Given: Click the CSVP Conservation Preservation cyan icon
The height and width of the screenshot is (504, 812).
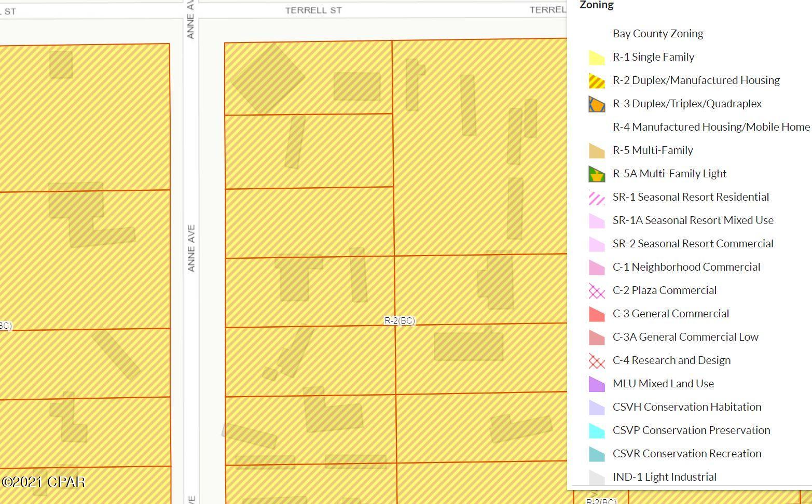Looking at the screenshot, I should point(597,431).
